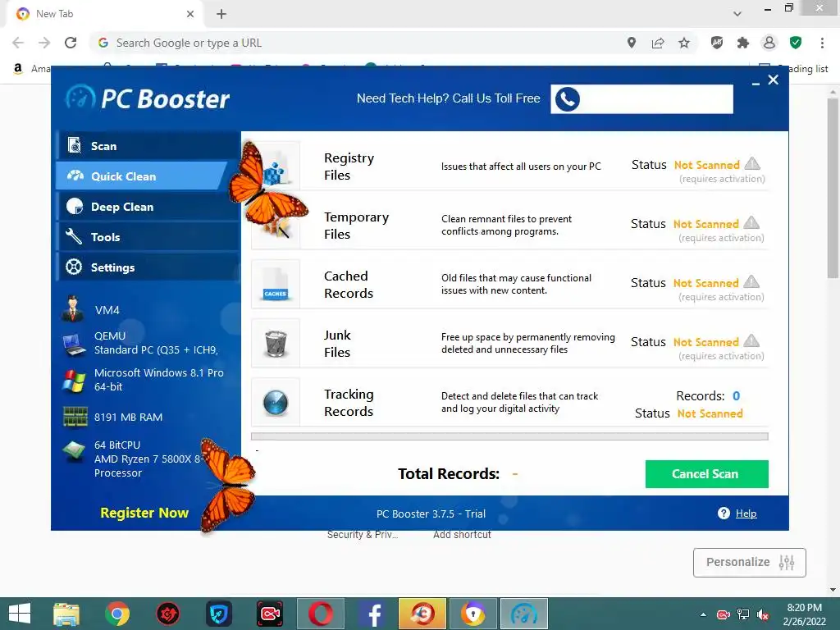Select the Quick Clean menu item
The height and width of the screenshot is (630, 840).
point(142,176)
